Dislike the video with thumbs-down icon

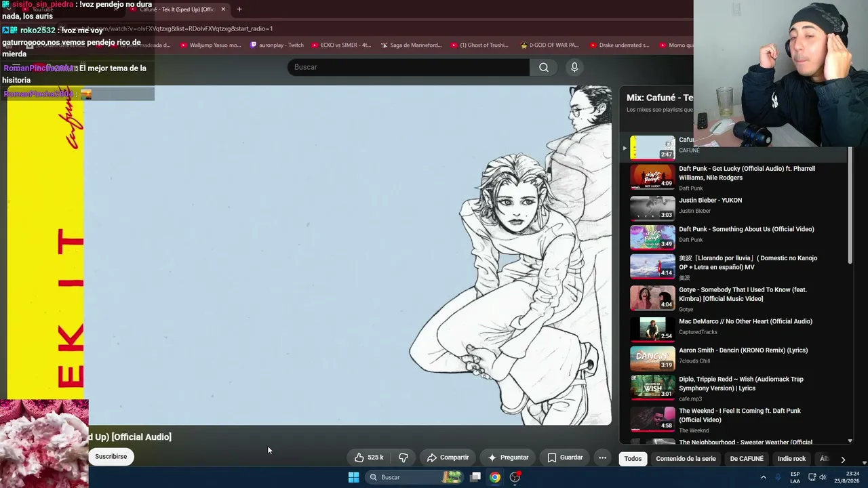coord(403,457)
